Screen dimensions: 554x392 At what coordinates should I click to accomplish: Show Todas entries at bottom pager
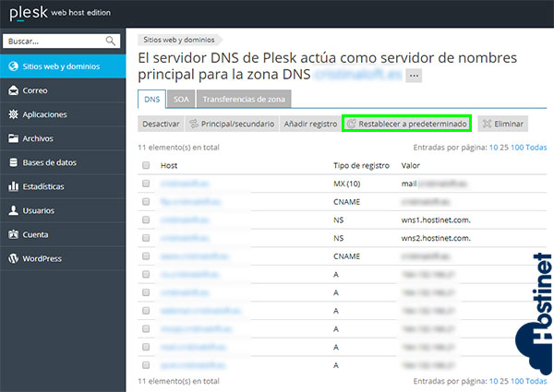pyautogui.click(x=536, y=381)
